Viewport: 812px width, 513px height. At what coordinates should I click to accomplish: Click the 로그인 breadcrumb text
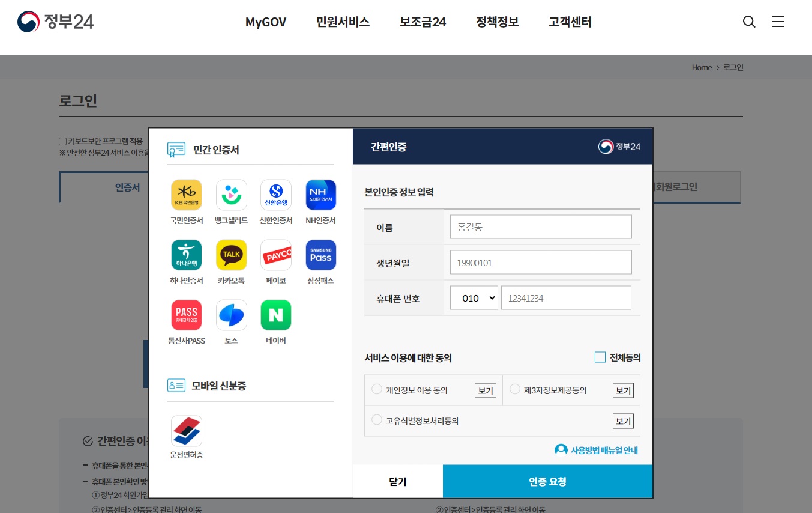pyautogui.click(x=733, y=67)
